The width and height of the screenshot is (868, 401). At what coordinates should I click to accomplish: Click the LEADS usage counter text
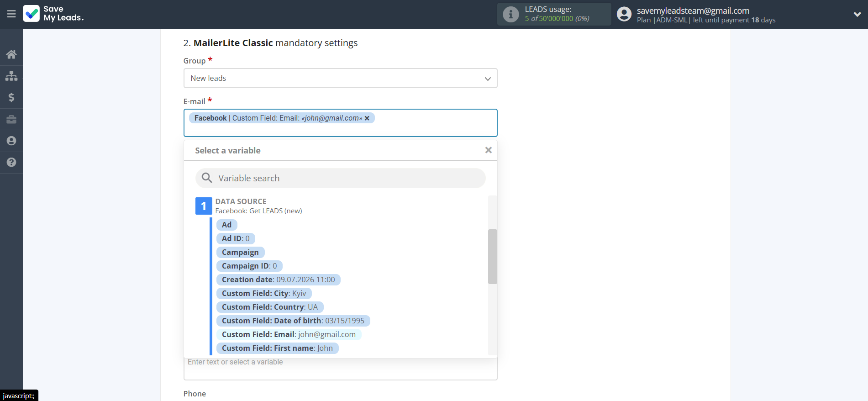click(x=557, y=19)
